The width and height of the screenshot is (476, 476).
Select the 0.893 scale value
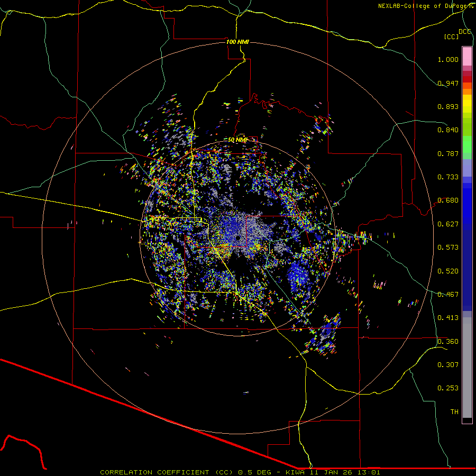click(x=448, y=106)
